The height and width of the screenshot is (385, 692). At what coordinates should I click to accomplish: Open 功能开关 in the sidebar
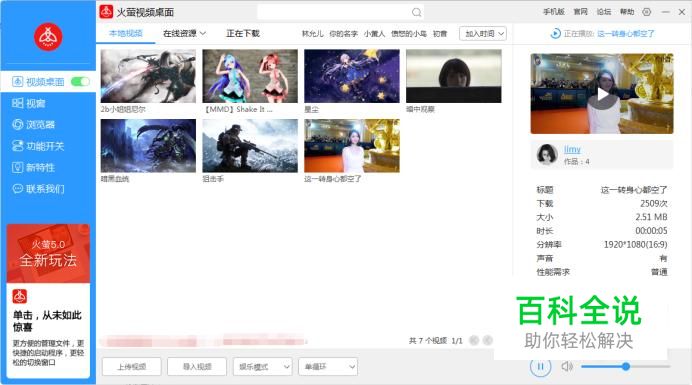coord(38,146)
